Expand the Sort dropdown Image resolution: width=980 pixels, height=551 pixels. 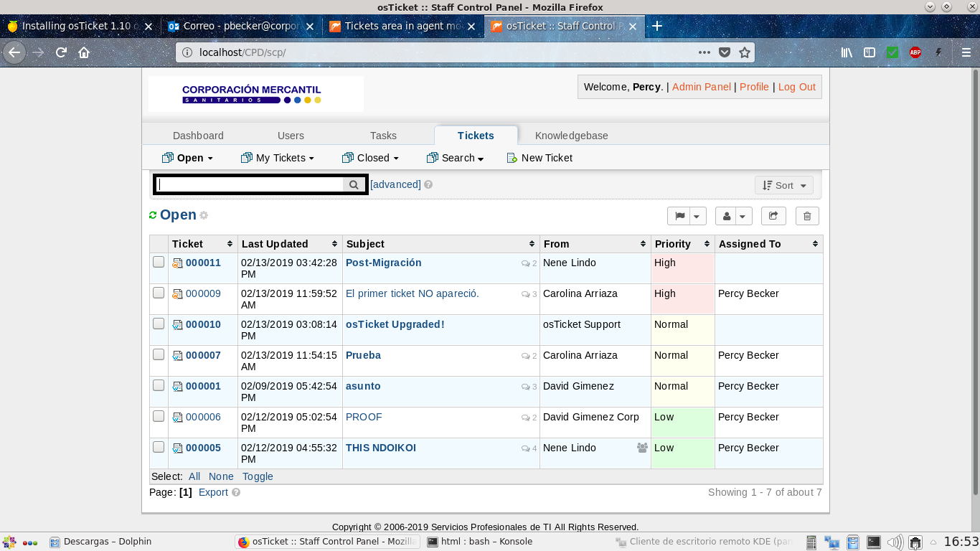point(784,185)
